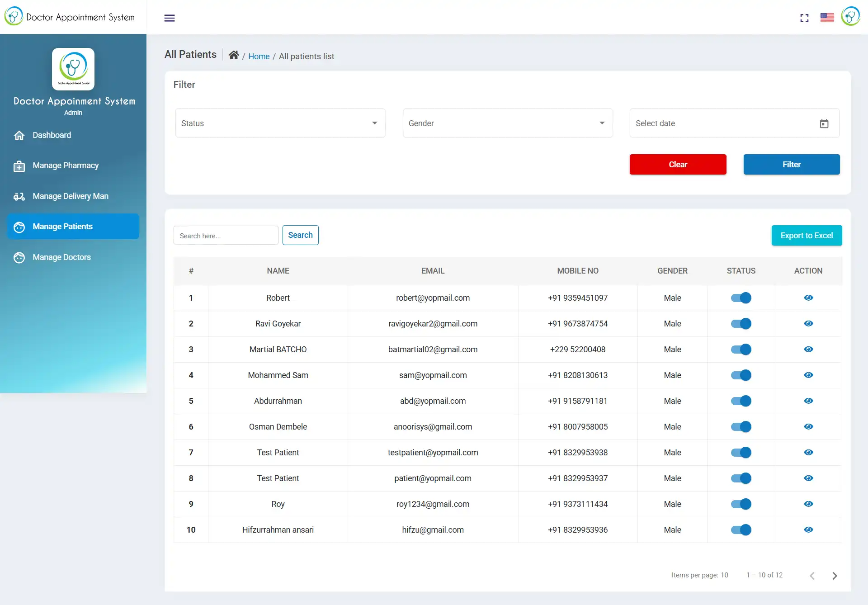Image resolution: width=868 pixels, height=605 pixels.
Task: View Roy's details via eye icon
Action: pos(809,504)
